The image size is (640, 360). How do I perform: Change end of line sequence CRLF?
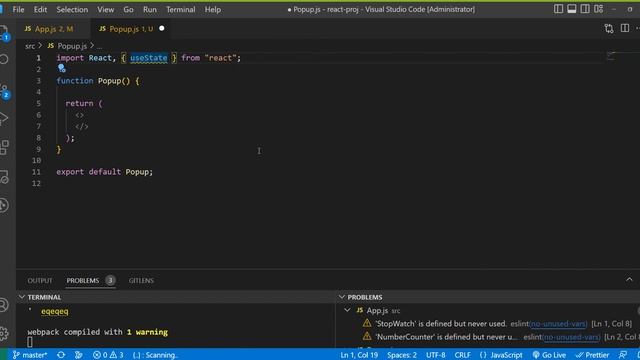tap(462, 355)
